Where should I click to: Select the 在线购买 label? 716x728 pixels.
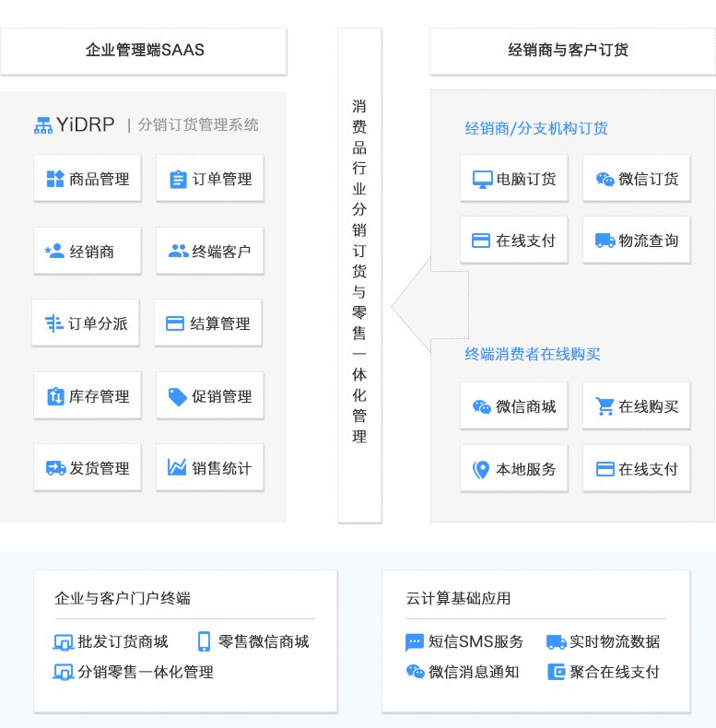(649, 406)
